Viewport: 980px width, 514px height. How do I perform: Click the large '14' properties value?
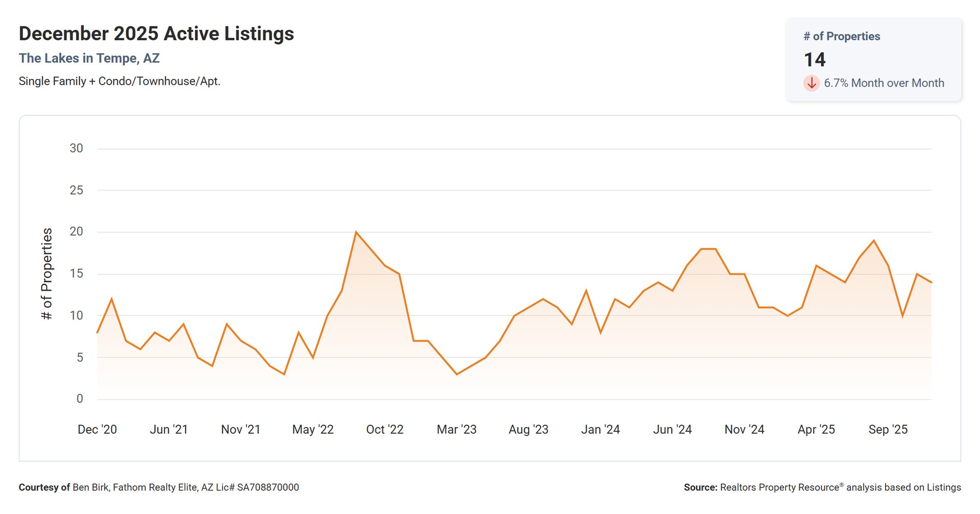point(815,60)
